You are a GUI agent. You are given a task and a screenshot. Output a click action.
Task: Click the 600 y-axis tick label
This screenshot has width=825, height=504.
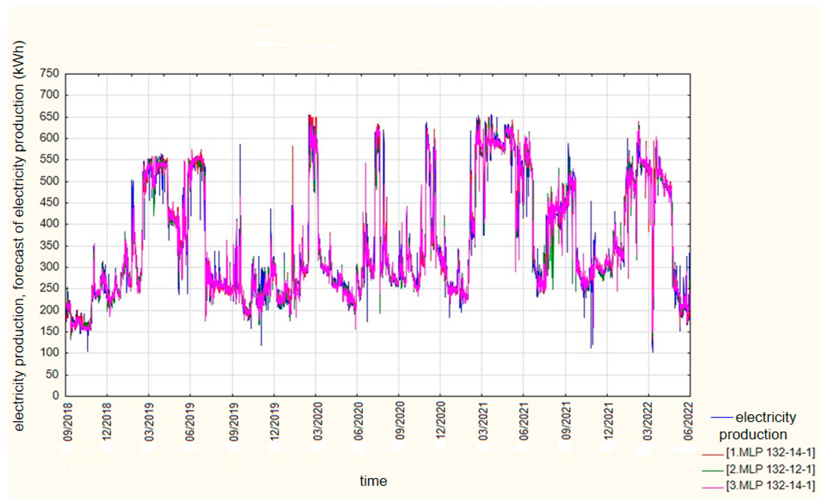pos(49,138)
